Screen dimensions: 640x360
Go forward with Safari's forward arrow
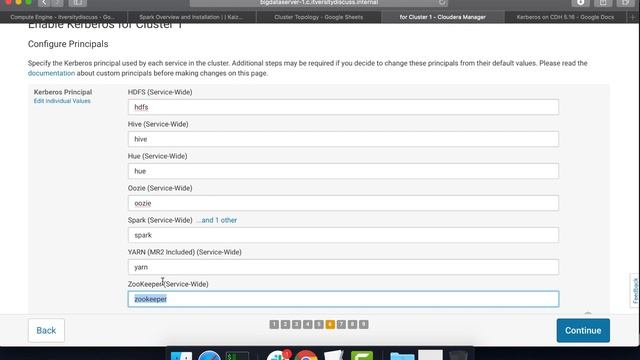pyautogui.click(x=58, y=3)
